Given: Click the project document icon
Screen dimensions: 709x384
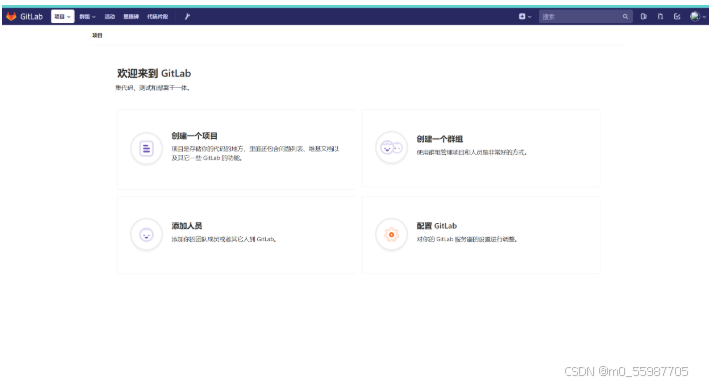Looking at the screenshot, I should 146,148.
